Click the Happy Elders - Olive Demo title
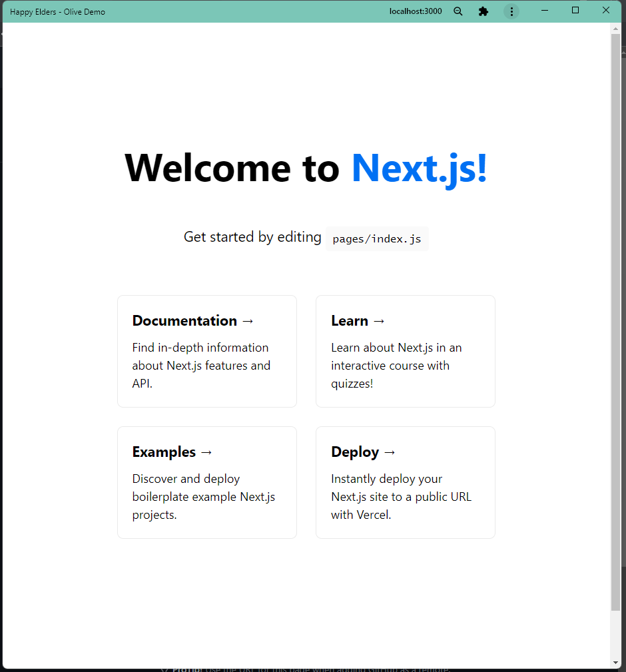This screenshot has width=626, height=672. click(57, 11)
